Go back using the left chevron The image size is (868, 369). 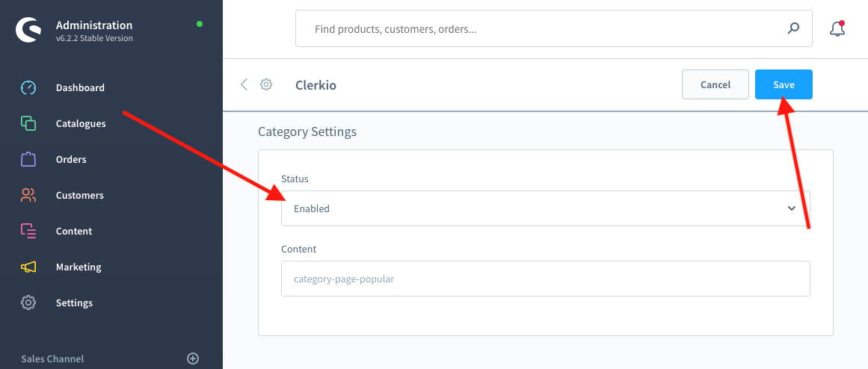click(244, 84)
